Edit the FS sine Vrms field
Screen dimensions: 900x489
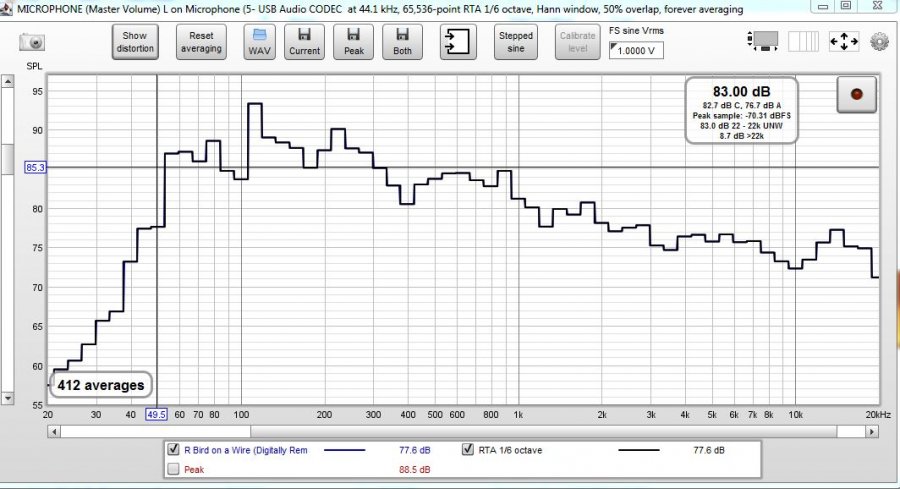[636, 51]
